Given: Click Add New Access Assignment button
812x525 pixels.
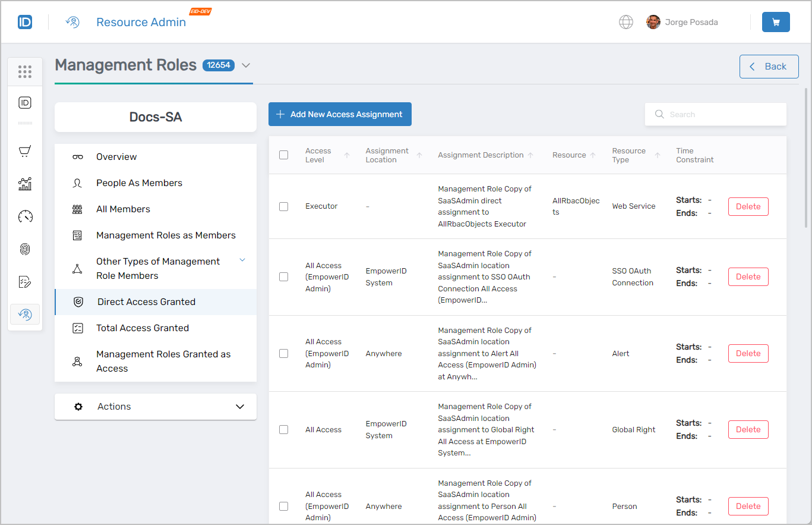Looking at the screenshot, I should tap(340, 114).
